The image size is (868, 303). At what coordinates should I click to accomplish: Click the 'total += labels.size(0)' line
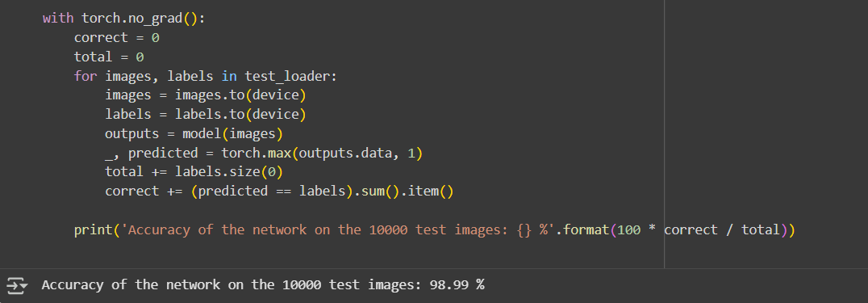coord(194,172)
